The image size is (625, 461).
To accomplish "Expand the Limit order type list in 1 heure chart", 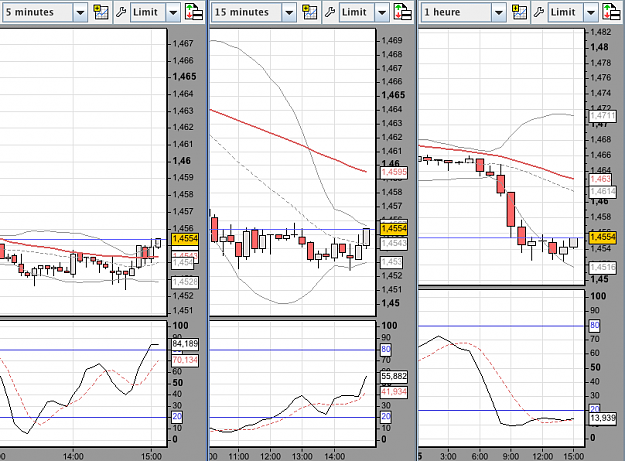I will tap(591, 13).
